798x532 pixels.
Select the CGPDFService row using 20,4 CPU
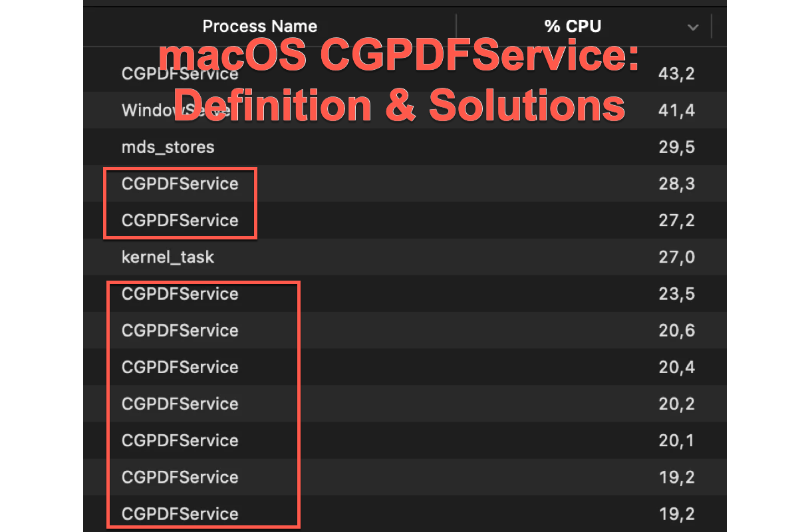[405, 367]
